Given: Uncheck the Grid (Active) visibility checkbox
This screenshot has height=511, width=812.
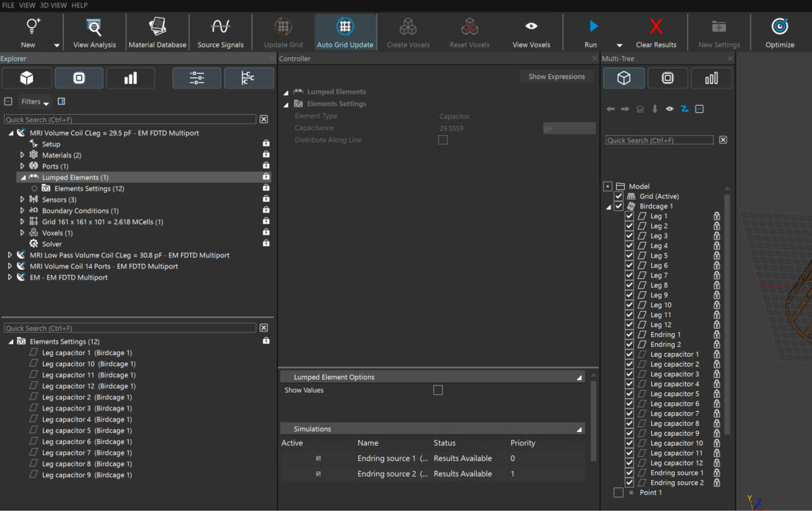Looking at the screenshot, I should click(x=618, y=196).
